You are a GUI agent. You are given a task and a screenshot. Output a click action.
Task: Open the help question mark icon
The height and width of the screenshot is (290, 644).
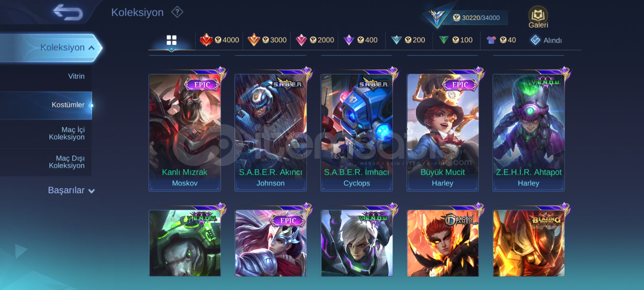pos(177,12)
